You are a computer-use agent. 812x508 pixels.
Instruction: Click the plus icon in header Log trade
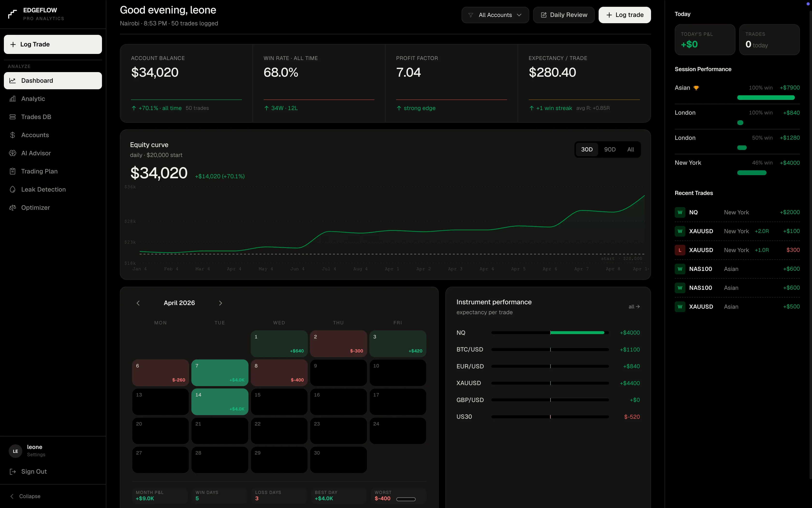[x=609, y=15]
